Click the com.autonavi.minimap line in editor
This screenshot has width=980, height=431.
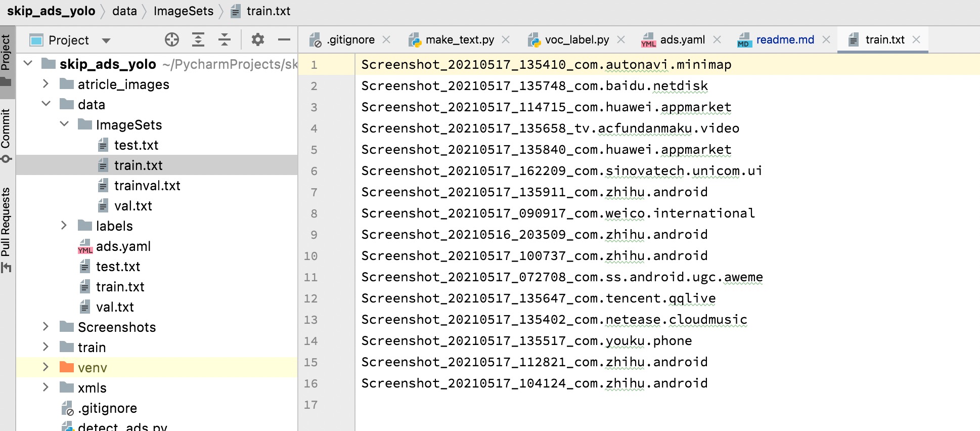coord(546,65)
